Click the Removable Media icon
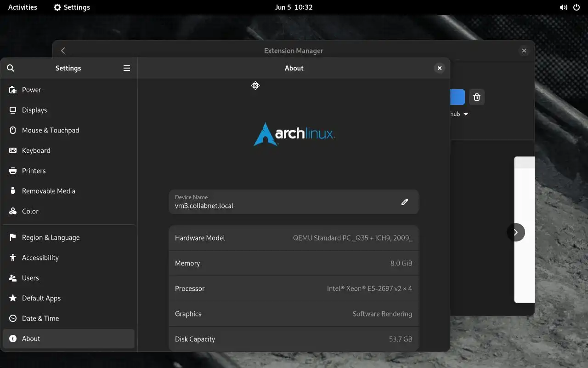This screenshot has height=368, width=588. pos(13,191)
